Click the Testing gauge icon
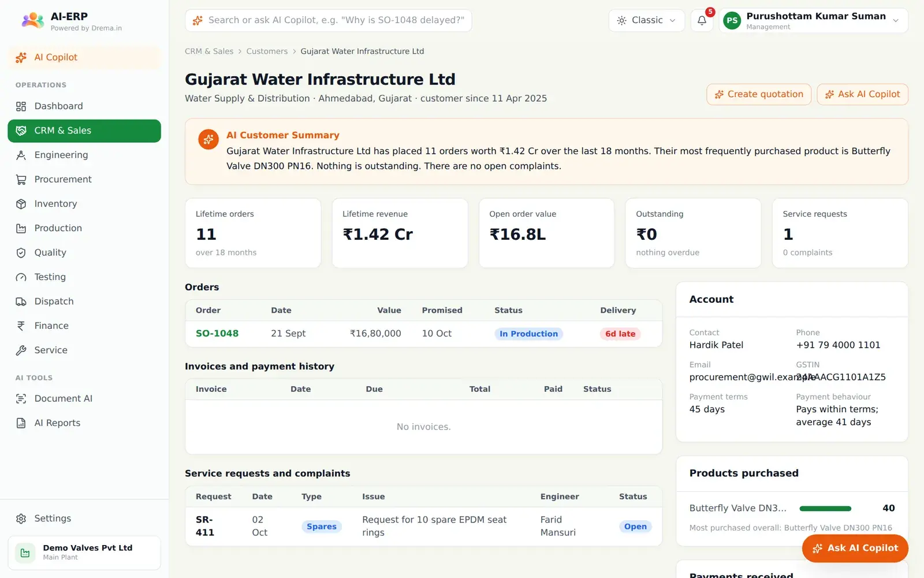This screenshot has height=578, width=924. 21,277
